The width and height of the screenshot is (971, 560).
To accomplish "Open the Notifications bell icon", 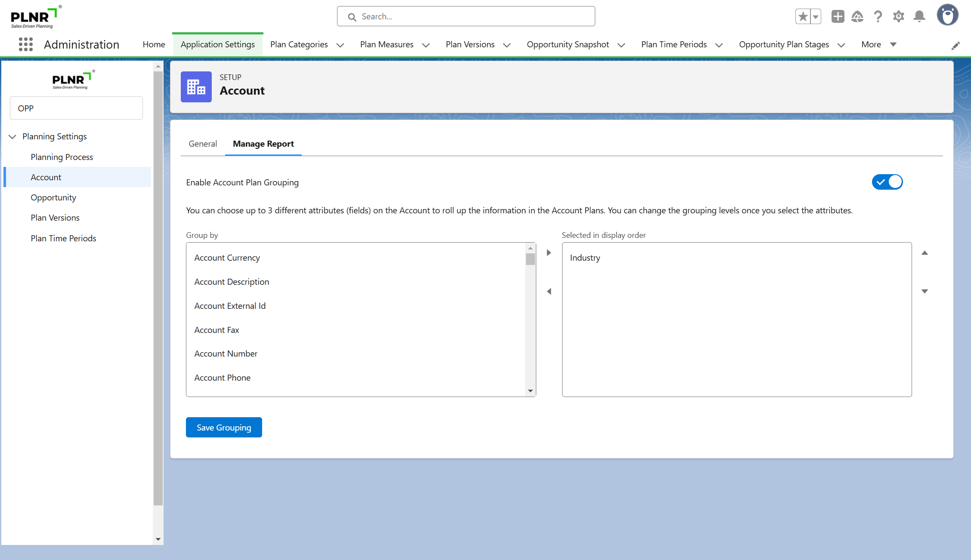I will (x=919, y=17).
